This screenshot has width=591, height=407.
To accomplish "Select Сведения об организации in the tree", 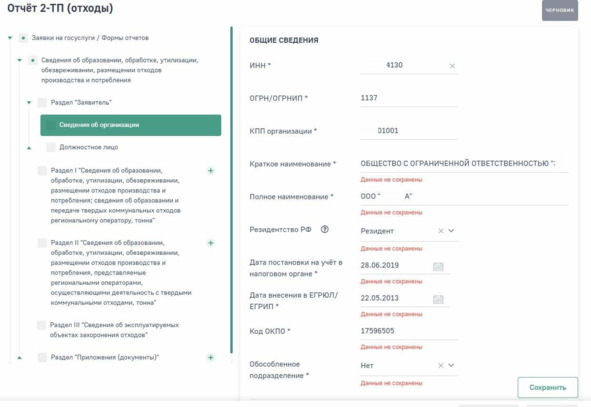I will pos(130,125).
